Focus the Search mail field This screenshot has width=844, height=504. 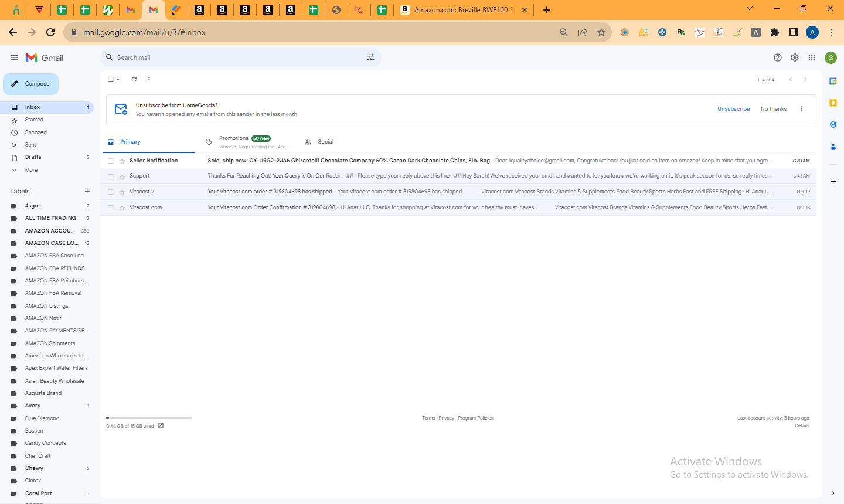[241, 57]
